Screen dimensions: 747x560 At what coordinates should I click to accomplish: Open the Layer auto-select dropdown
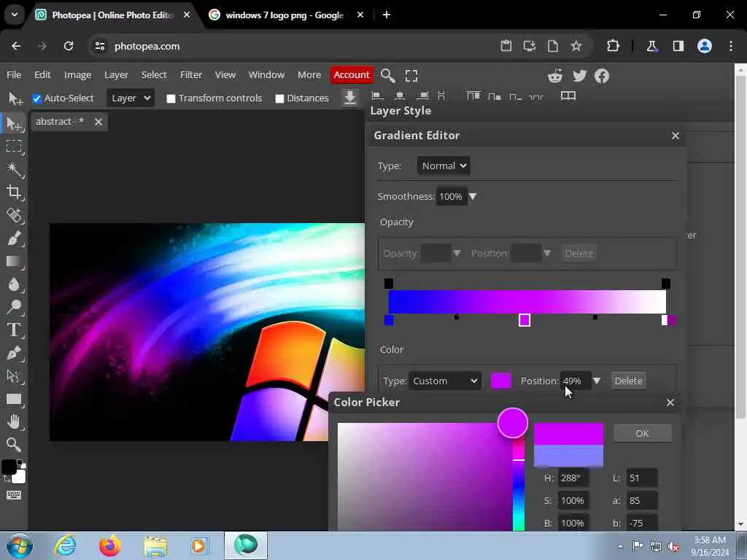coord(131,98)
